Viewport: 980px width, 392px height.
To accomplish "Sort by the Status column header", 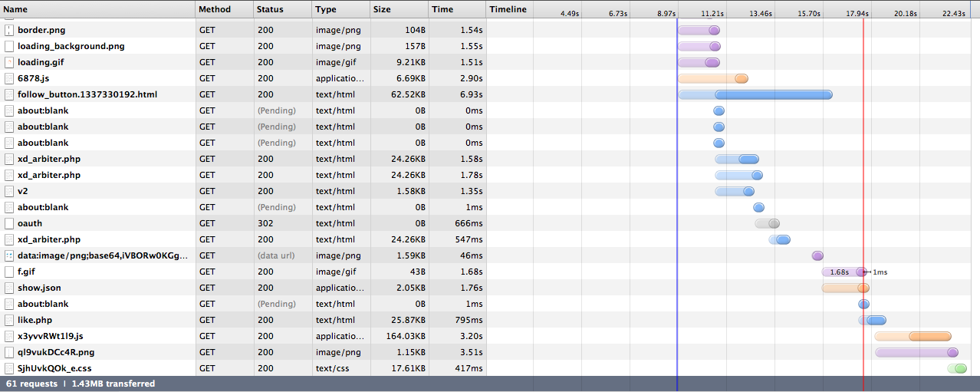I will pos(270,9).
